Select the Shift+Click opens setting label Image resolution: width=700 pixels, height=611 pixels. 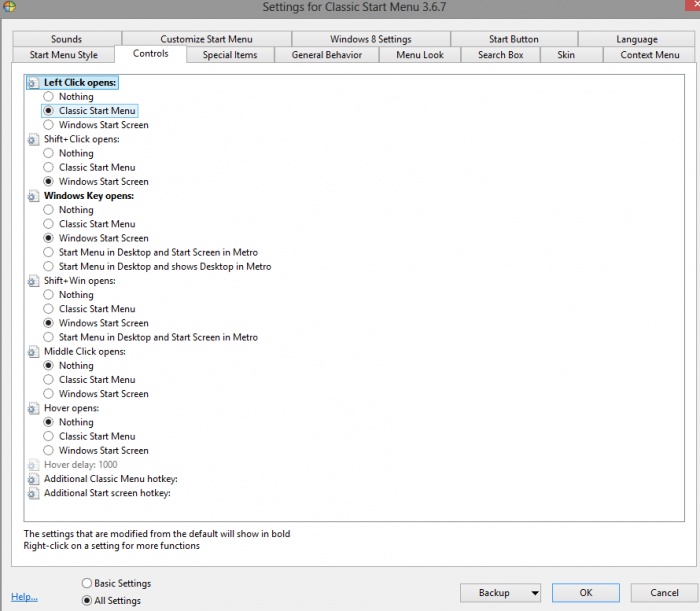(82, 139)
